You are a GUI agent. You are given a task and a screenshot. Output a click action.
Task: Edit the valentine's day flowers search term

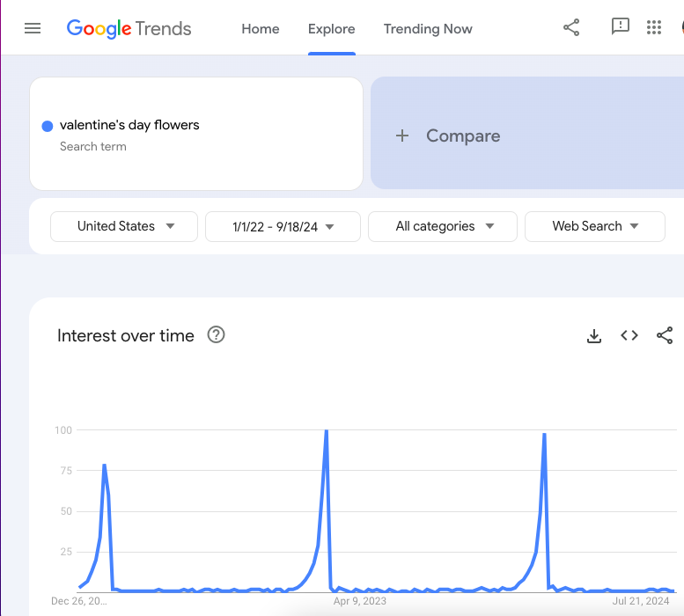click(129, 125)
